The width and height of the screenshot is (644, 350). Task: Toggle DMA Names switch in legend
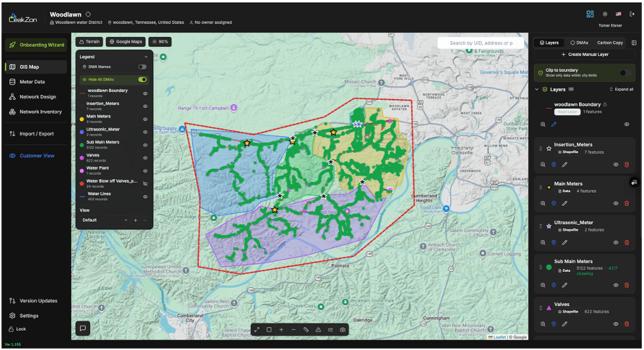pyautogui.click(x=142, y=66)
